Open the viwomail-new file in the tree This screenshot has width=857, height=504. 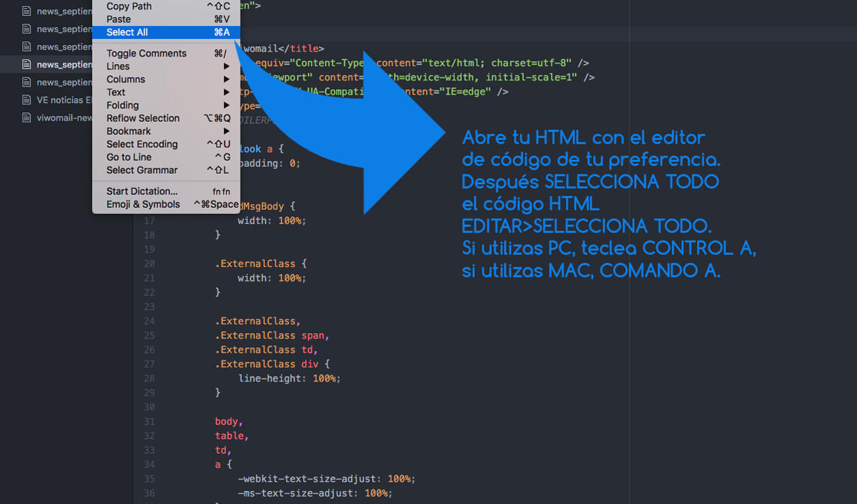click(64, 118)
